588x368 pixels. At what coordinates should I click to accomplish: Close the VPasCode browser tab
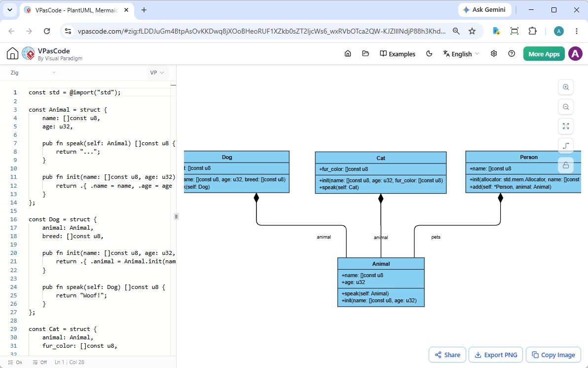[126, 10]
